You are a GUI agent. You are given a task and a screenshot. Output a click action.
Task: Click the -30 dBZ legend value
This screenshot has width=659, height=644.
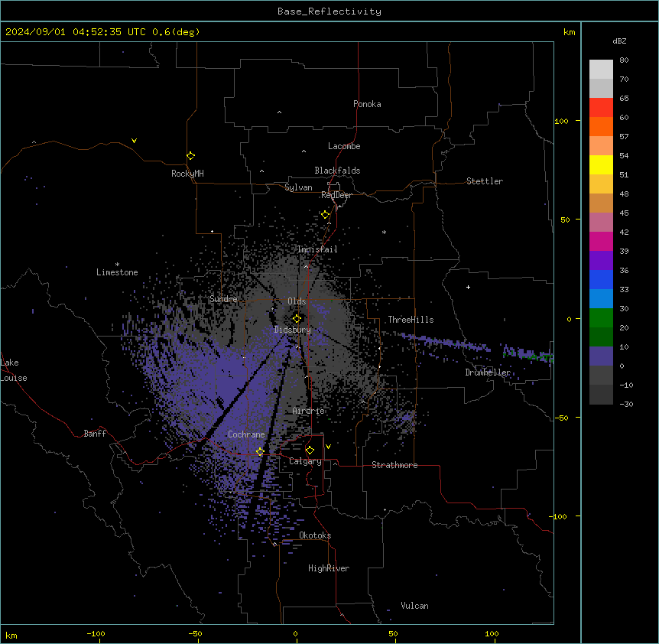click(626, 404)
